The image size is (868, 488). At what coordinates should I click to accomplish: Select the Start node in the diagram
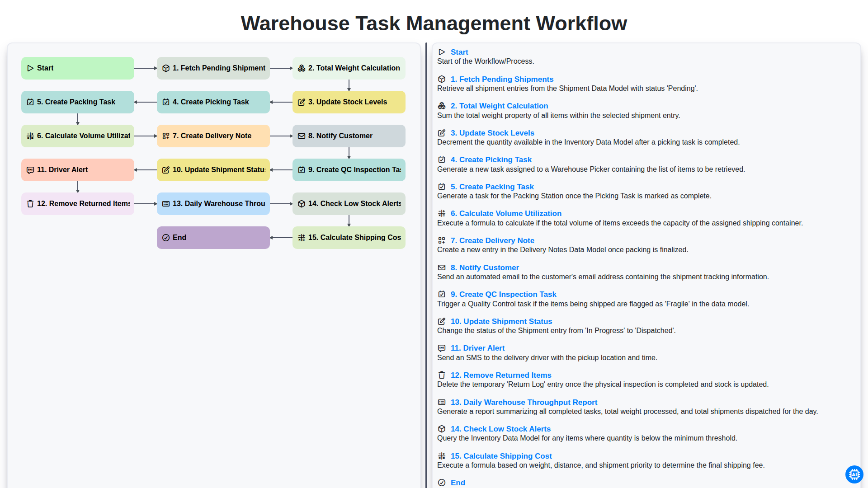coord(78,68)
